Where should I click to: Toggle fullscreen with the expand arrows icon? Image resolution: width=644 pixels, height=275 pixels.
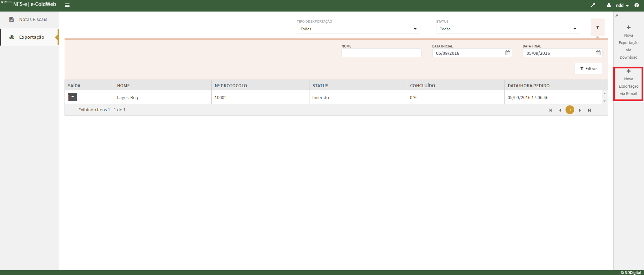593,5
